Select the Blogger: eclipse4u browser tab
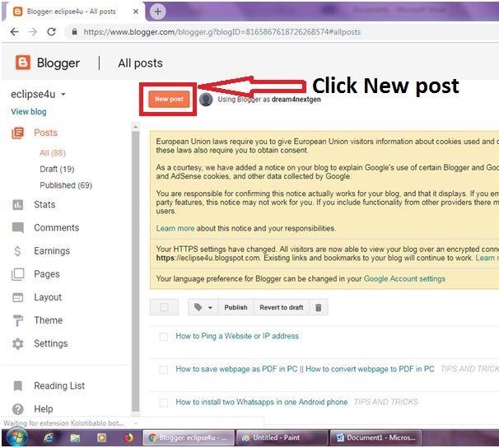The image size is (499, 448). click(x=74, y=12)
